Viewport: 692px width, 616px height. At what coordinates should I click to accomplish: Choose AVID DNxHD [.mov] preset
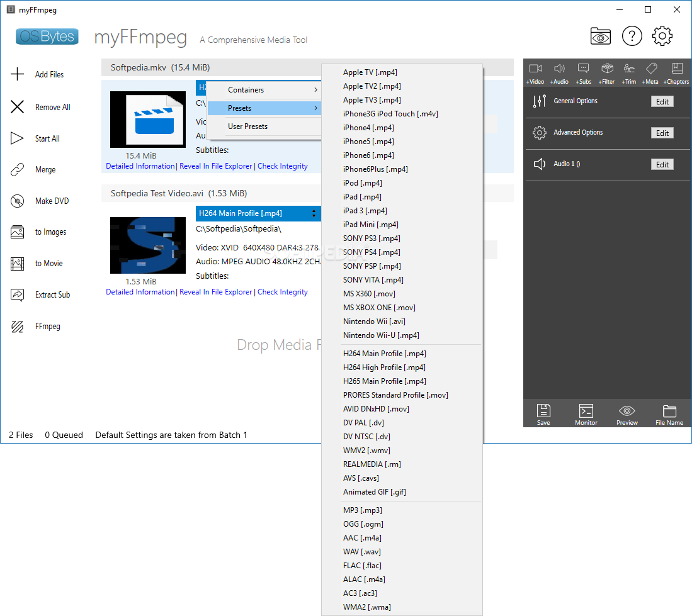click(402, 409)
